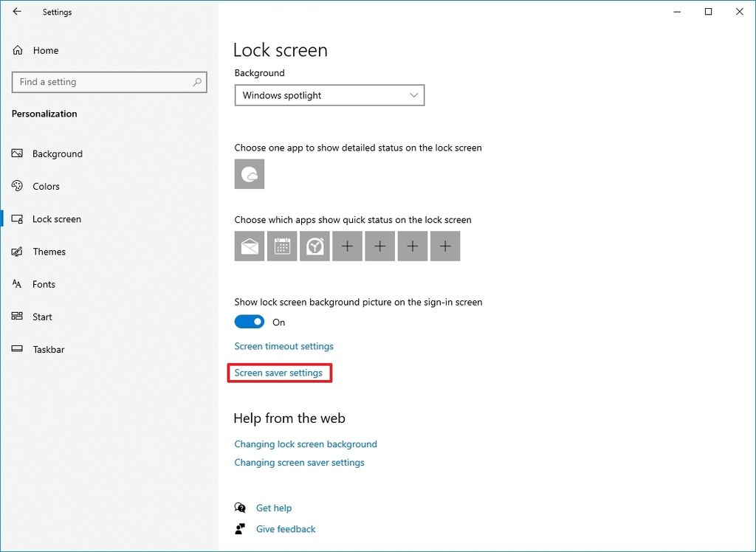Open Start settings from the sidebar
Viewport: 756px width, 552px height.
pos(17,317)
